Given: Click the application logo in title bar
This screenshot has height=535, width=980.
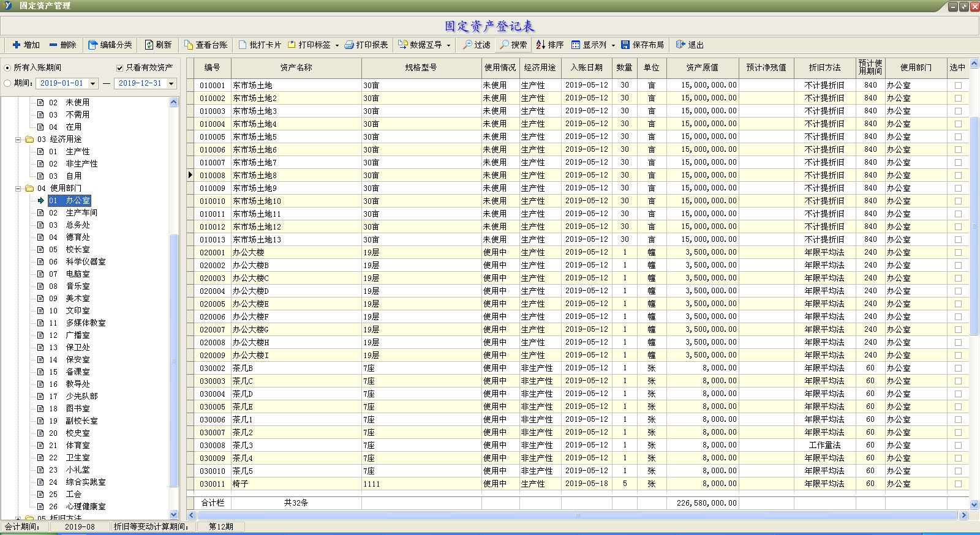Looking at the screenshot, I should click(x=8, y=6).
